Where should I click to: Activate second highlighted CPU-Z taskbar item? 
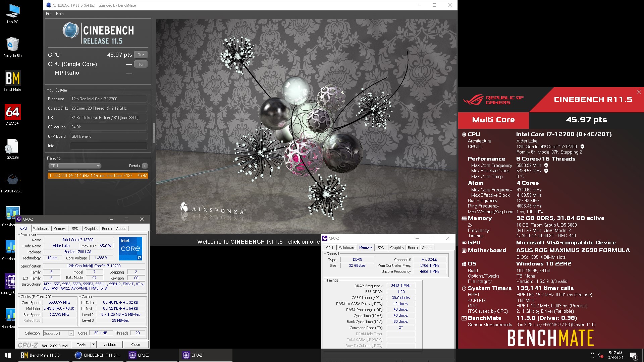tap(205, 355)
